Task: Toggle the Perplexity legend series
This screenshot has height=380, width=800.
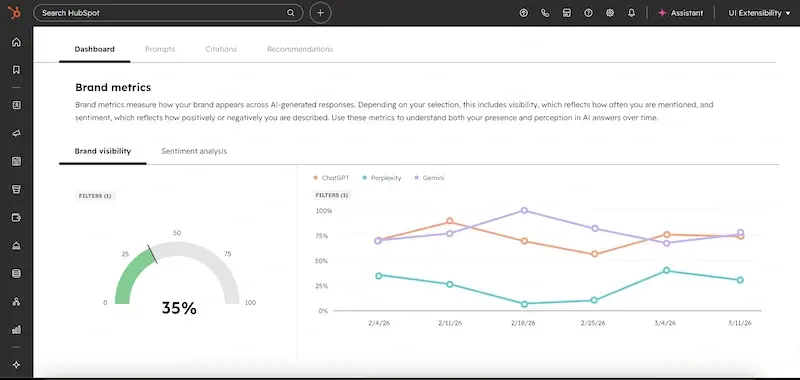Action: point(382,178)
